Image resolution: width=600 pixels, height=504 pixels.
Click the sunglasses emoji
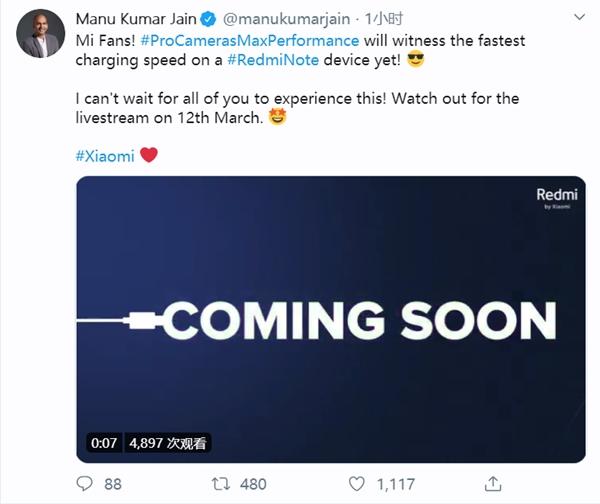[415, 60]
